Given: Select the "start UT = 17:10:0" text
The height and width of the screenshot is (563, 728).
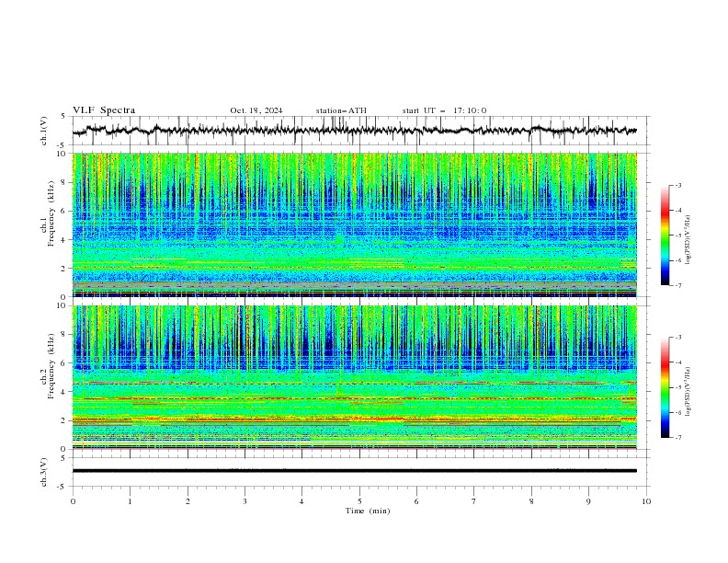Looking at the screenshot, I should [x=444, y=110].
